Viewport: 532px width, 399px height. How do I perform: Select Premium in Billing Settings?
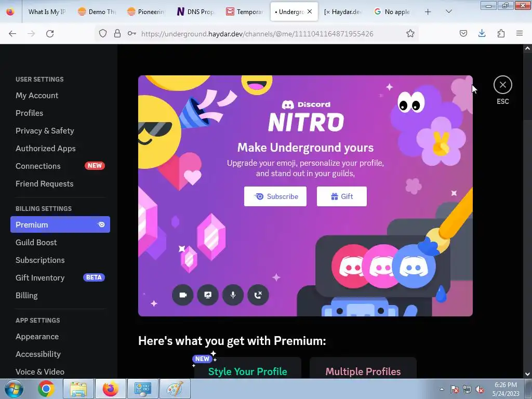click(x=60, y=224)
